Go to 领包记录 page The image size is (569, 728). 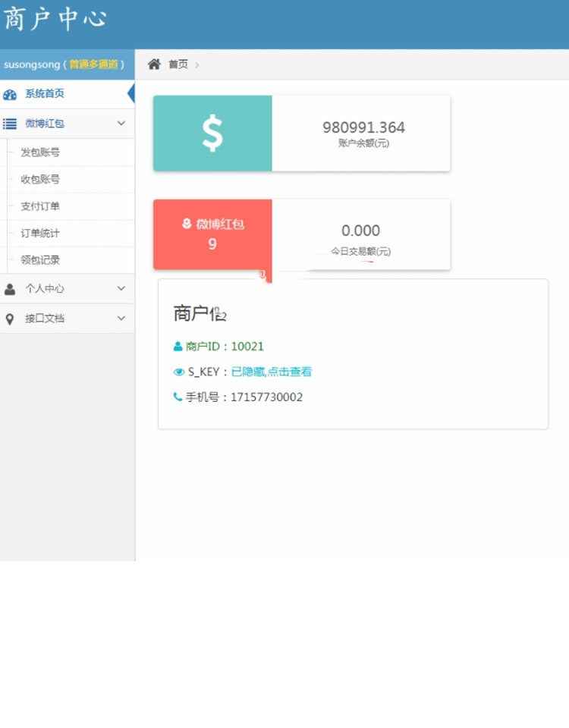pyautogui.click(x=40, y=260)
